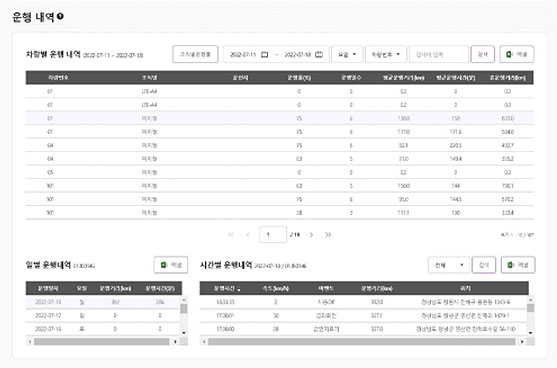The width and height of the screenshot is (557, 368).
Task: Click left arrow of daily table horizontal scrollbar
Action: pyautogui.click(x=30, y=342)
